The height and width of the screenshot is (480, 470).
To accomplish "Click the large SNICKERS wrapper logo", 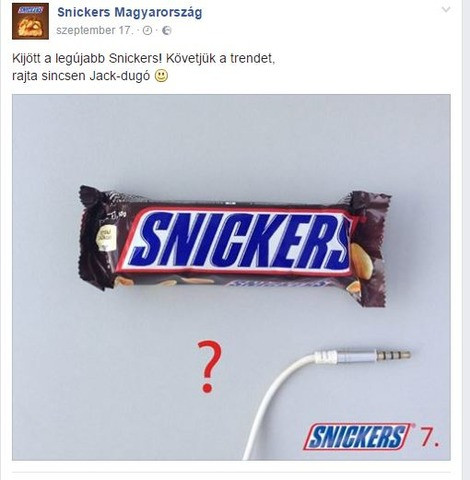I will click(237, 241).
